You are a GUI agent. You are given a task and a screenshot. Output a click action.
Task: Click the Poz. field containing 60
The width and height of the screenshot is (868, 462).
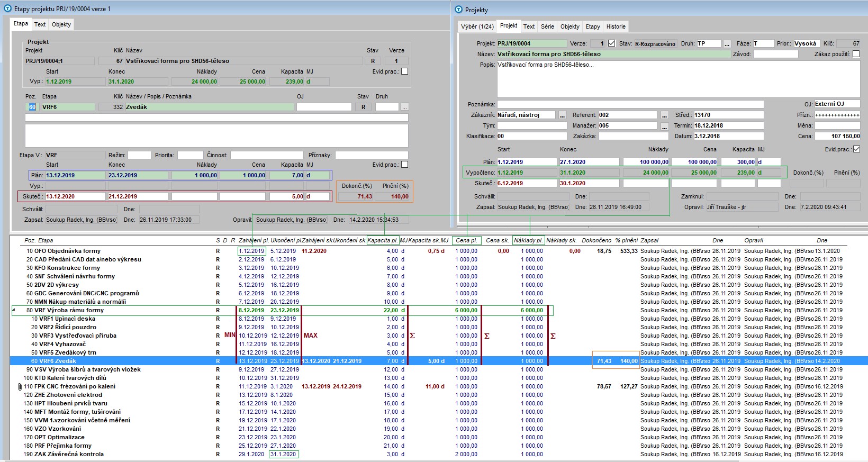(32, 107)
